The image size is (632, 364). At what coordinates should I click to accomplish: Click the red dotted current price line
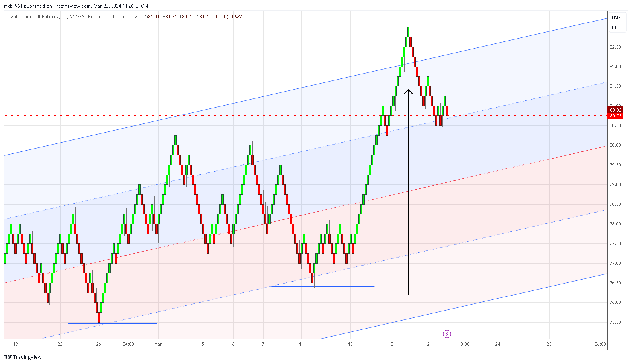tap(305, 116)
